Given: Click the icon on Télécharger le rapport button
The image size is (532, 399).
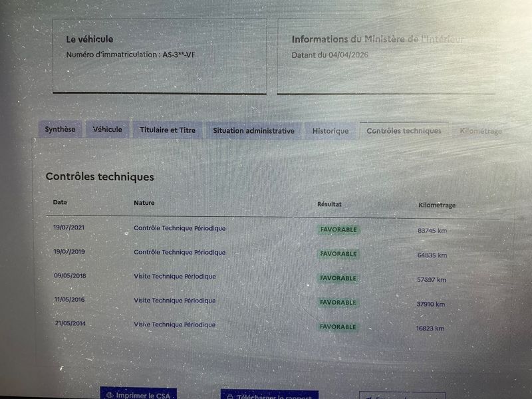Looking at the screenshot, I should click(x=230, y=396).
